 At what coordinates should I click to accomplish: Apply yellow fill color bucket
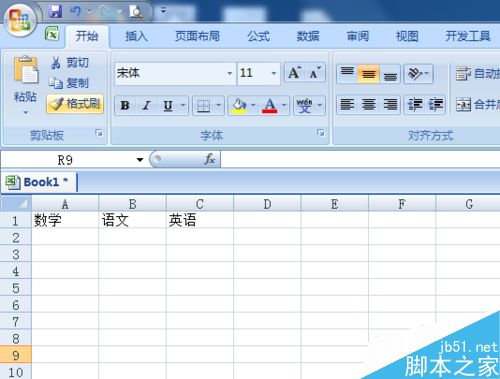click(239, 106)
